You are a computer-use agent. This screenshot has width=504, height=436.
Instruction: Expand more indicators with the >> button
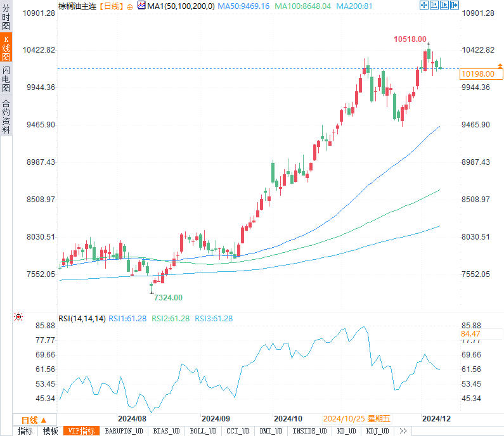click(x=403, y=431)
